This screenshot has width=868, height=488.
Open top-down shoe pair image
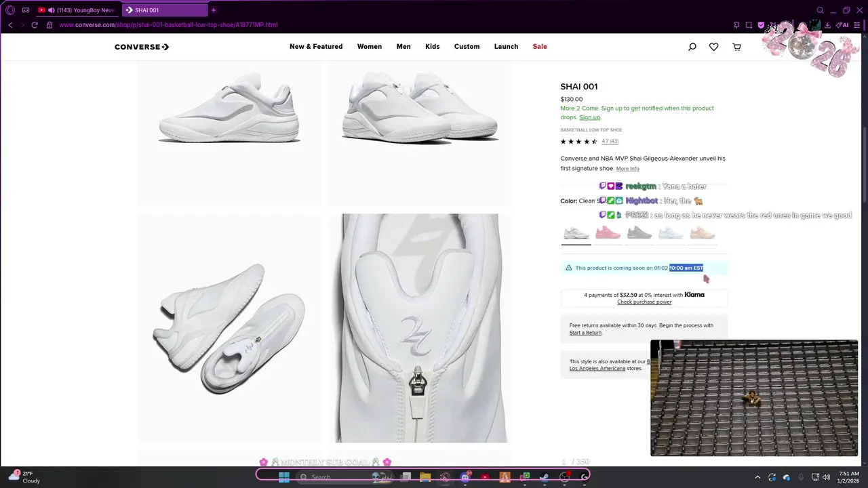point(229,328)
